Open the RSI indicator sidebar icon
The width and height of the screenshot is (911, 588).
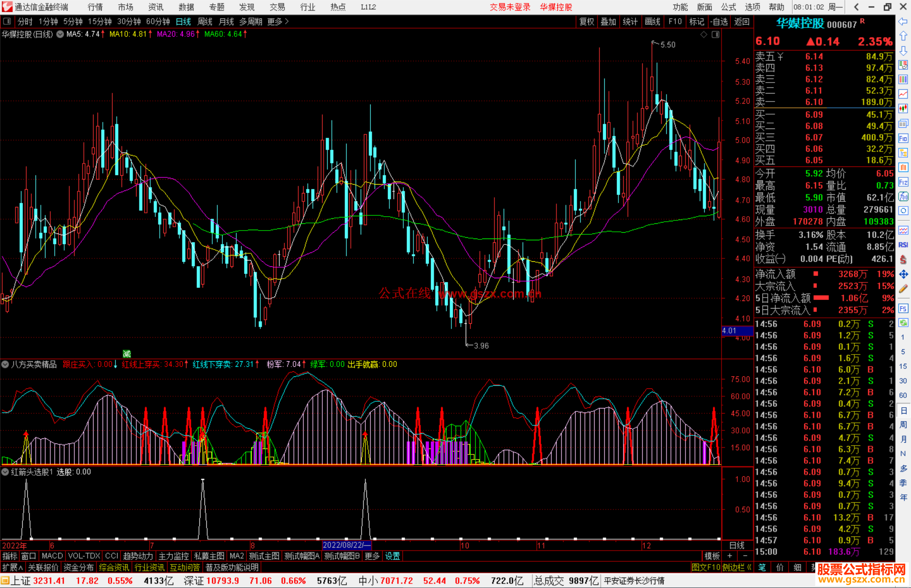[903, 245]
